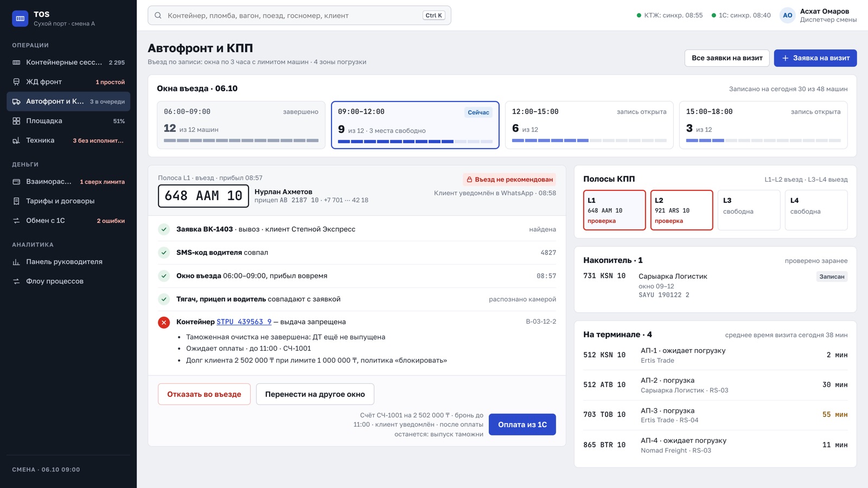The image size is (868, 488).
Task: Select lane L2 card 921 ARS 10
Action: tap(681, 210)
